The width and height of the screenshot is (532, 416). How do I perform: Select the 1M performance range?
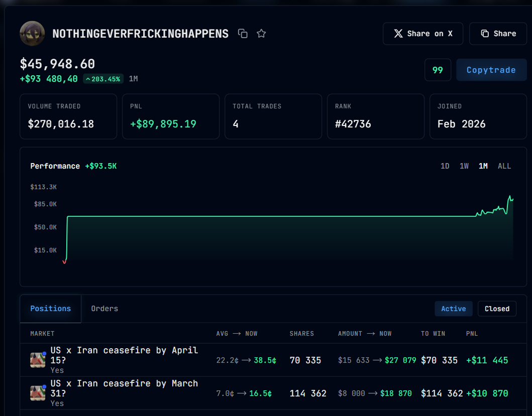(483, 166)
